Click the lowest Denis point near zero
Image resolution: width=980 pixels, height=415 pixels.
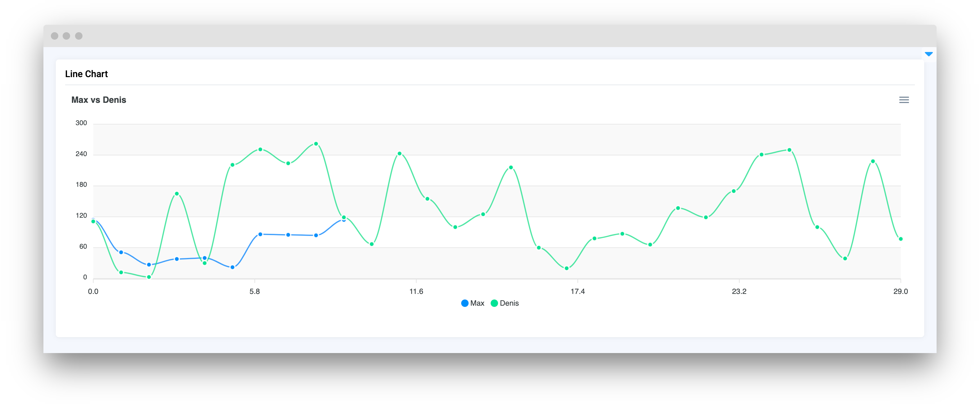(x=149, y=277)
